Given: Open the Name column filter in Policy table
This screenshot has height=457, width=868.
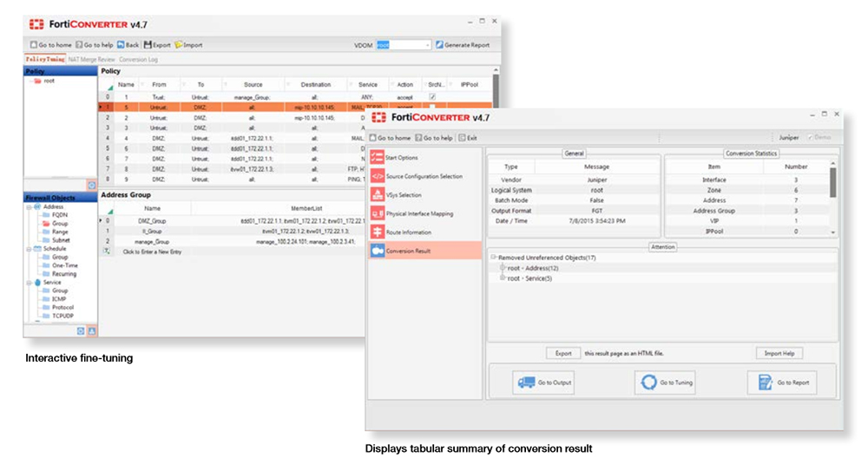Looking at the screenshot, I should tap(141, 85).
